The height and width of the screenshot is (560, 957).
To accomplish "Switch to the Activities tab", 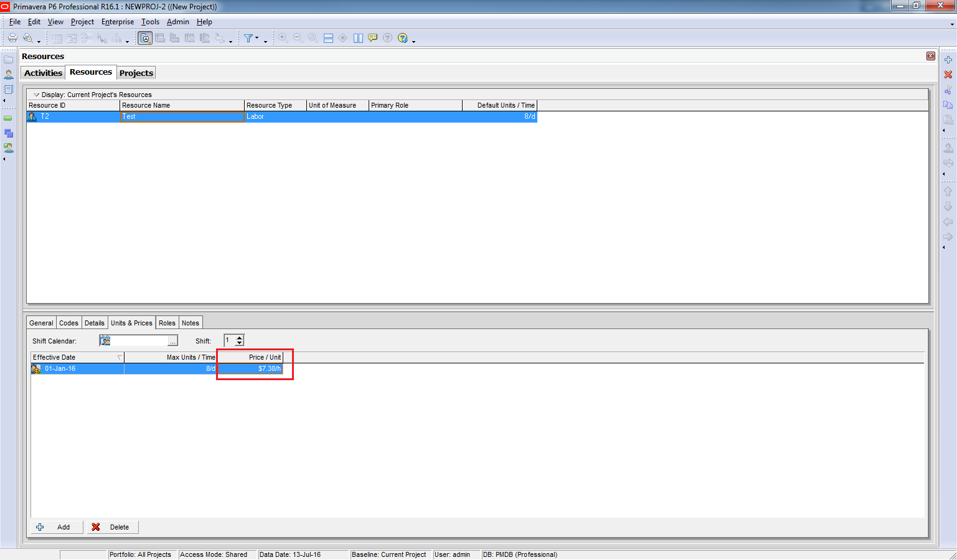I will (x=43, y=73).
